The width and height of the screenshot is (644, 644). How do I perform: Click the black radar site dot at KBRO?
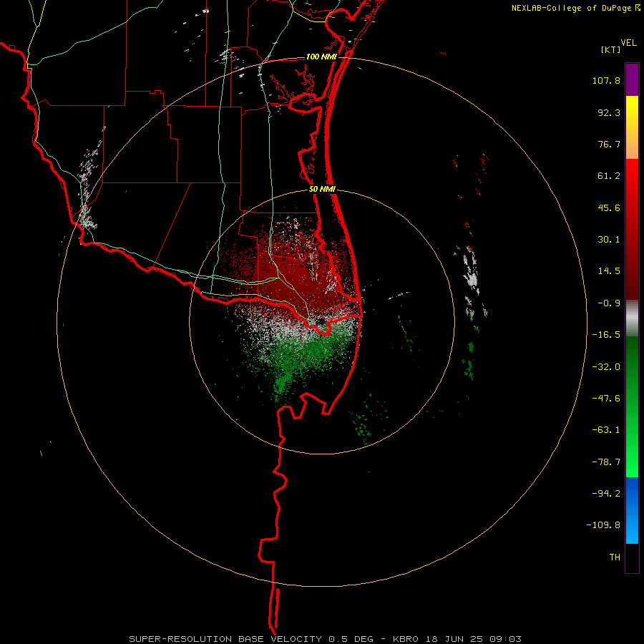(321, 321)
